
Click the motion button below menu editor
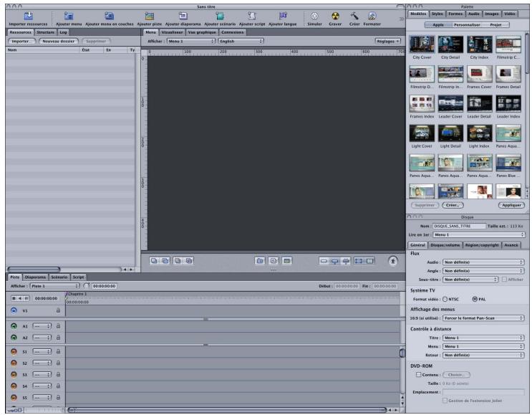(393, 261)
